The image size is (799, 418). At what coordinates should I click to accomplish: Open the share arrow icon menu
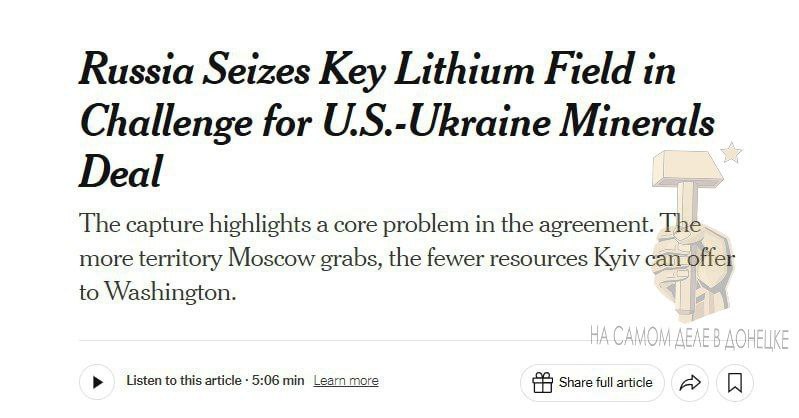click(x=690, y=382)
